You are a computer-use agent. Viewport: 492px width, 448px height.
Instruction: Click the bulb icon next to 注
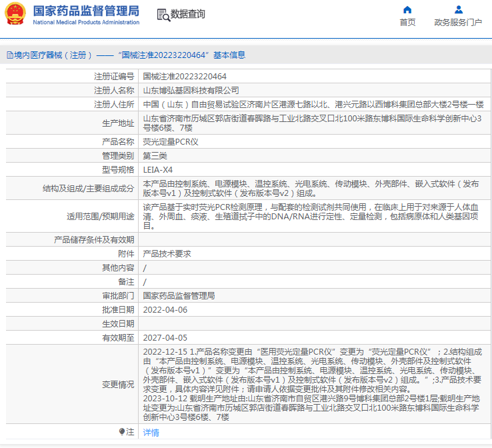click(x=121, y=432)
